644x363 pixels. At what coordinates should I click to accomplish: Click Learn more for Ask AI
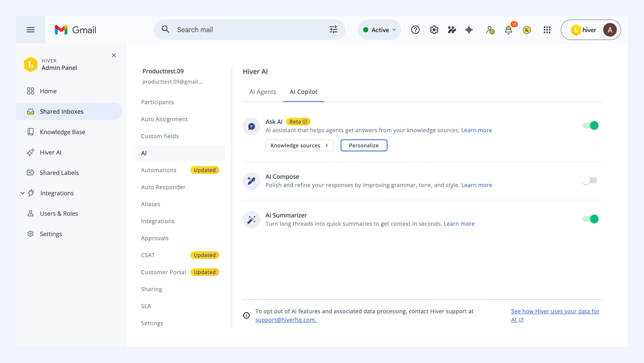476,130
